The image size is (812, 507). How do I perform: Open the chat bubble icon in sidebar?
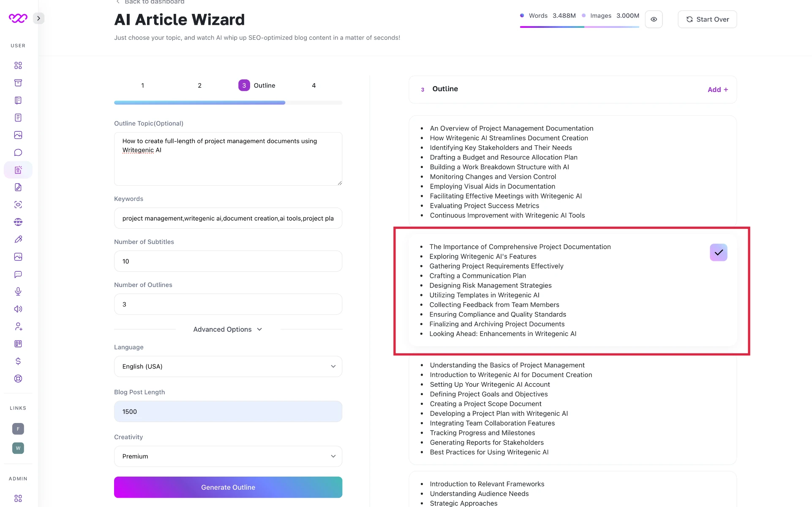[18, 152]
